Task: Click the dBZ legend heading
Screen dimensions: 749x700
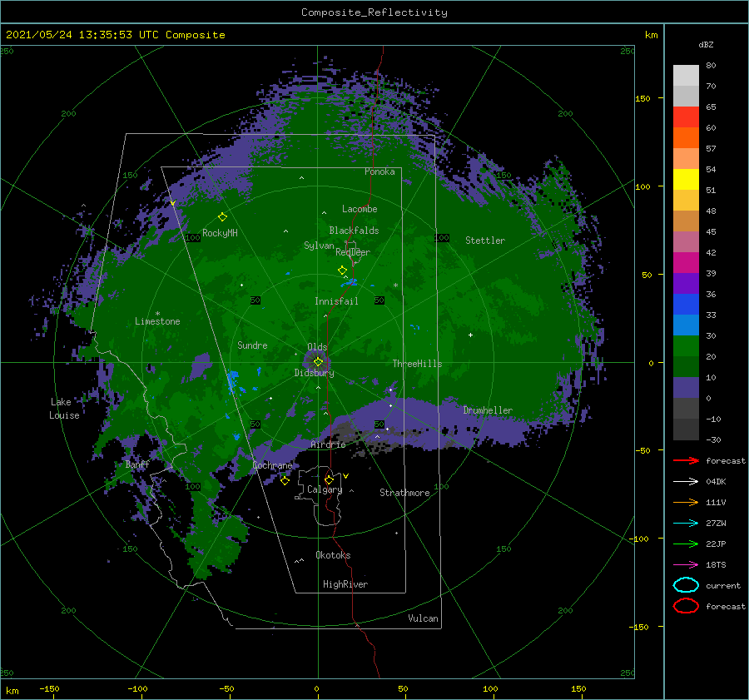Action: (x=706, y=44)
